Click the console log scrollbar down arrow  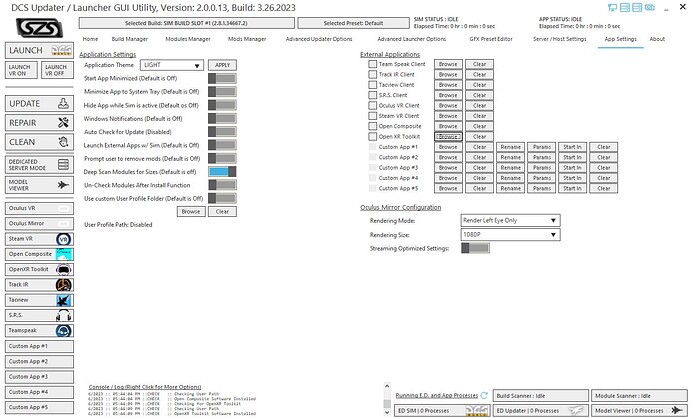pyautogui.click(x=387, y=412)
